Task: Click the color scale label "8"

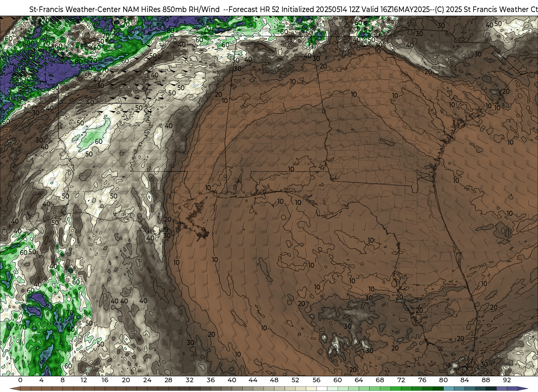Action: click(x=62, y=380)
